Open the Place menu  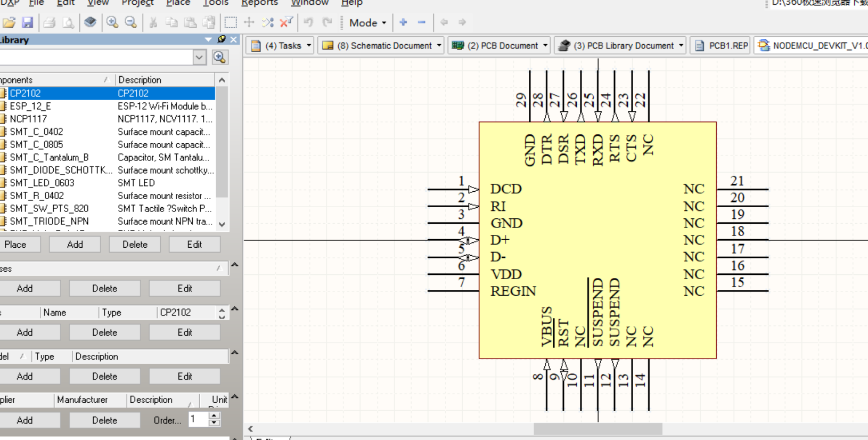pyautogui.click(x=178, y=3)
